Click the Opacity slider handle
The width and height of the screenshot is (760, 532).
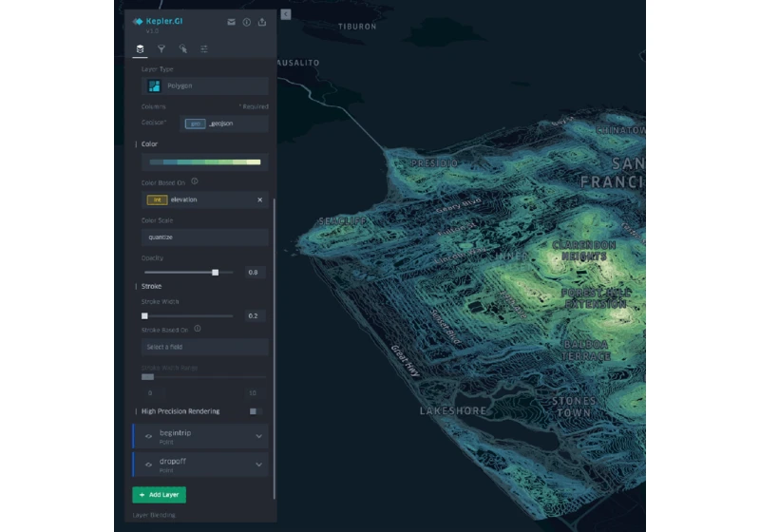coord(216,273)
